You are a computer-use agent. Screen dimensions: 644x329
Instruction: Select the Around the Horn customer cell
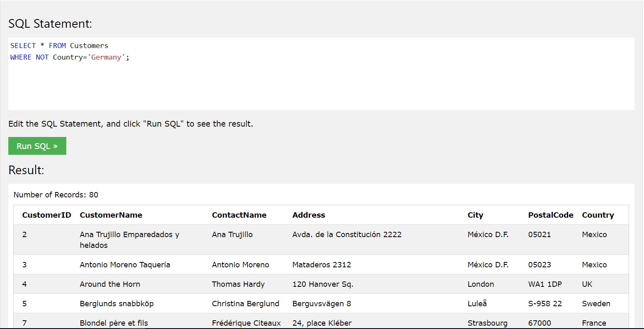110,284
